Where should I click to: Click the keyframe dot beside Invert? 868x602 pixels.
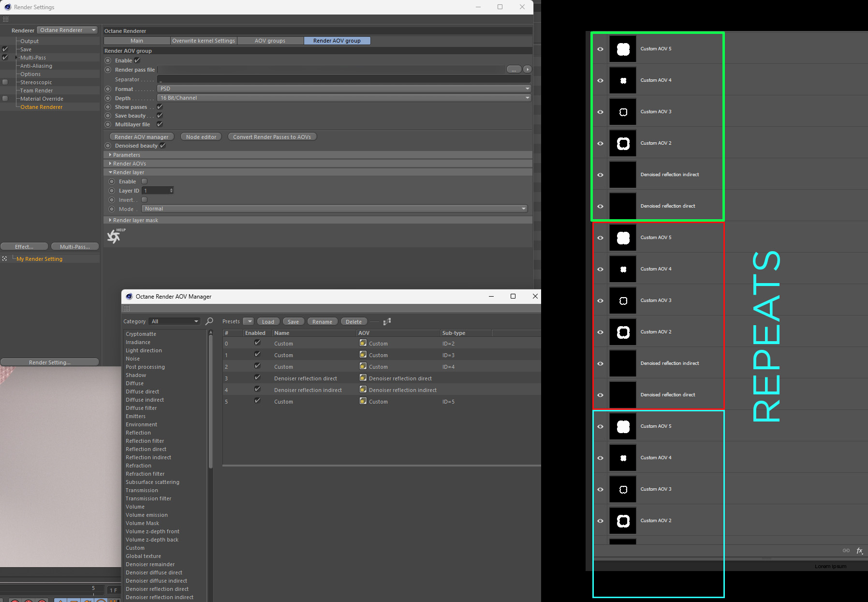(112, 200)
